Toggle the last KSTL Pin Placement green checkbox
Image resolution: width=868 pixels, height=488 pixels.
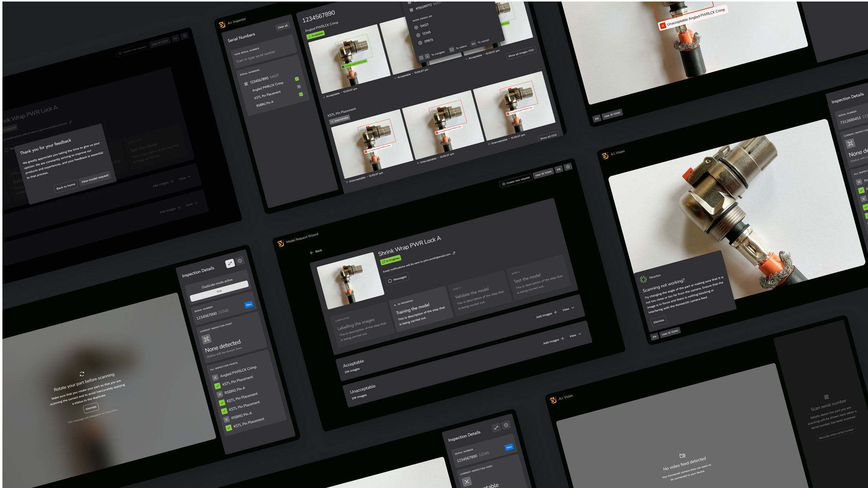coord(228,428)
